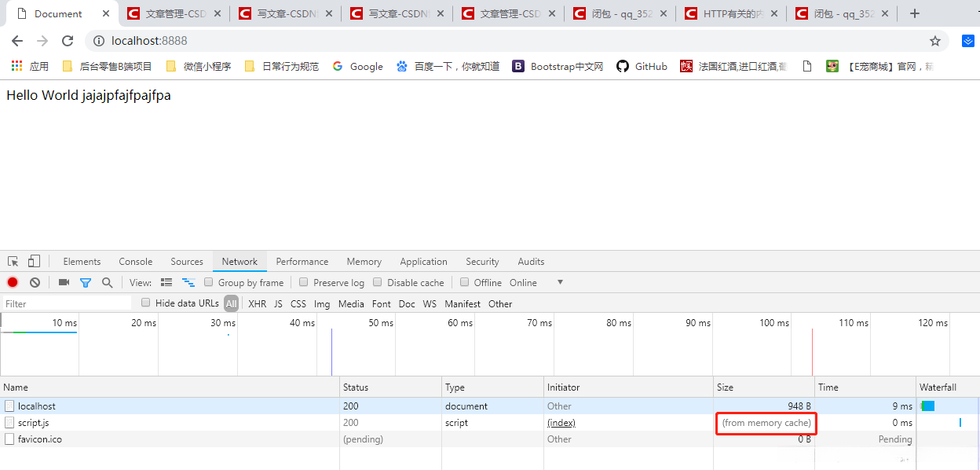Sort by the Status column header
Image resolution: width=980 pixels, height=470 pixels.
[390, 387]
